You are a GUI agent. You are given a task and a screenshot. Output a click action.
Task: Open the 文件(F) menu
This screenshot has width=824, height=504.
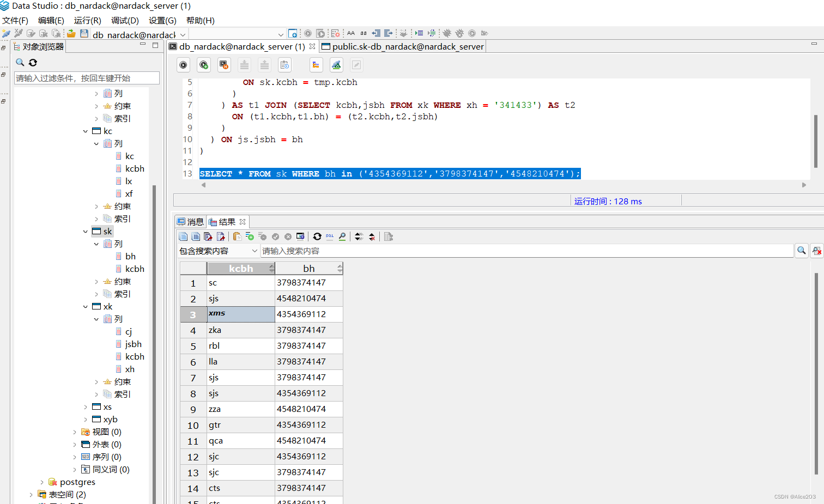15,20
